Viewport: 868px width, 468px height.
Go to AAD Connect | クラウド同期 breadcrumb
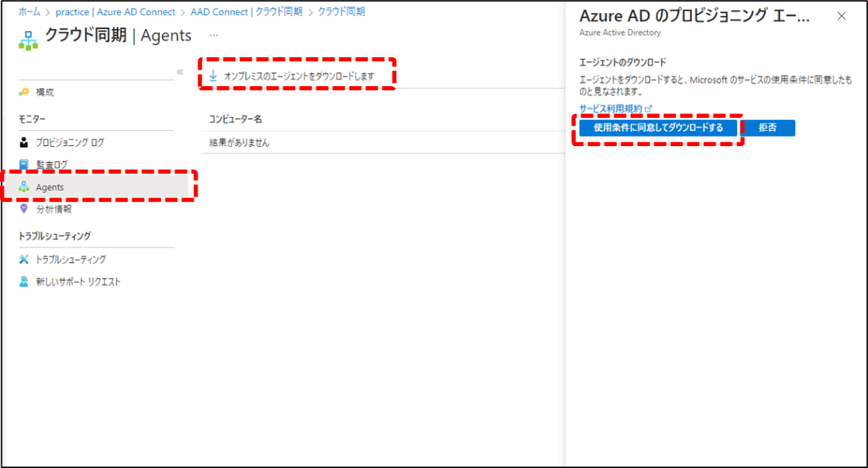pos(247,12)
